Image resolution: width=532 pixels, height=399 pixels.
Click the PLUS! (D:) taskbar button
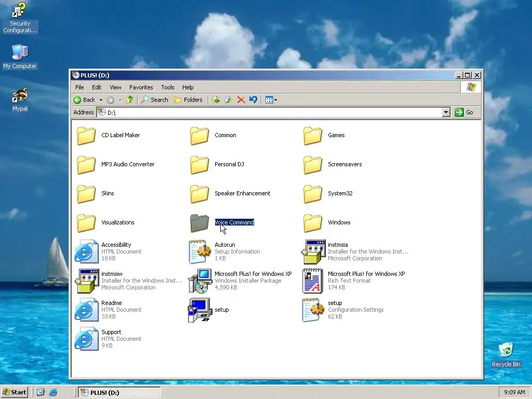tap(119, 393)
